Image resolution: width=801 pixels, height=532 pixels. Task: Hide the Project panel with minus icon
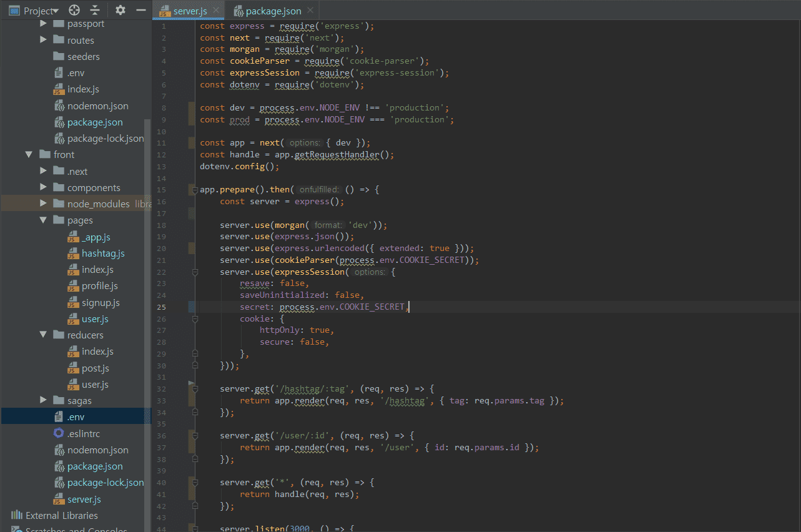141,10
